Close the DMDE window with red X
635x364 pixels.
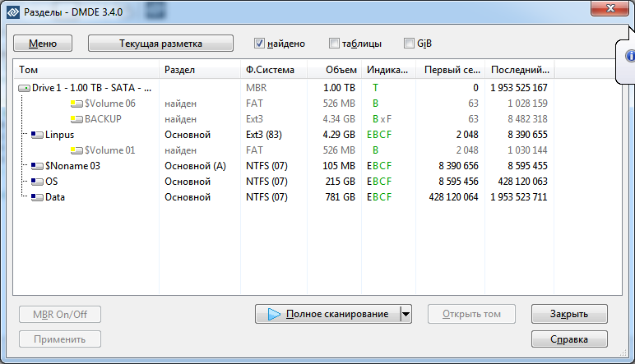click(610, 8)
